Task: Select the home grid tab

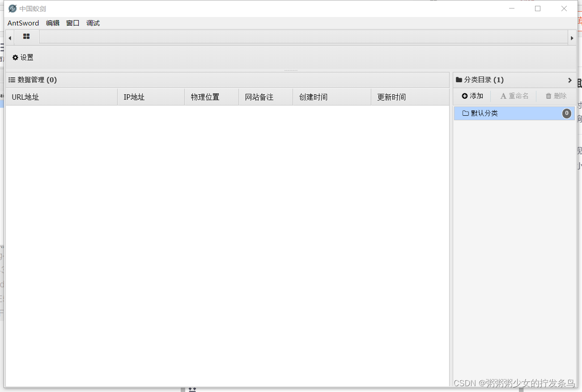Action: (26, 37)
